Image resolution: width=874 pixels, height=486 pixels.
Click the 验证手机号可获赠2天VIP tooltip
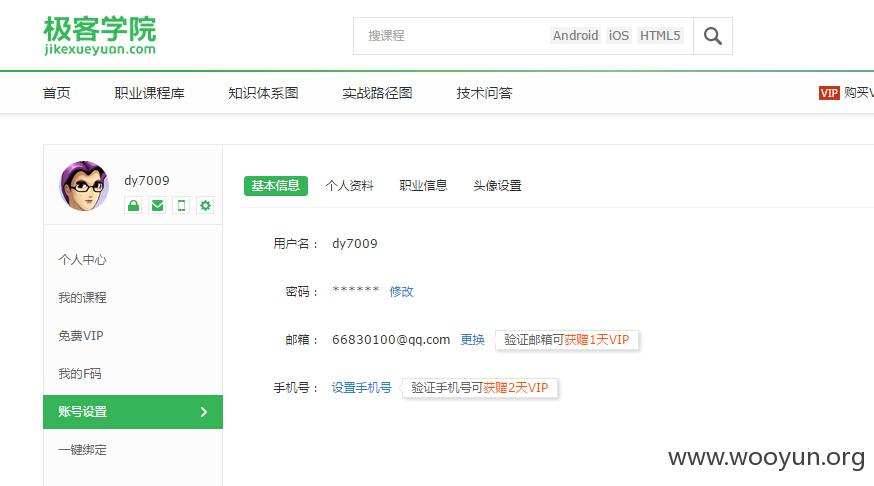pyautogui.click(x=480, y=387)
